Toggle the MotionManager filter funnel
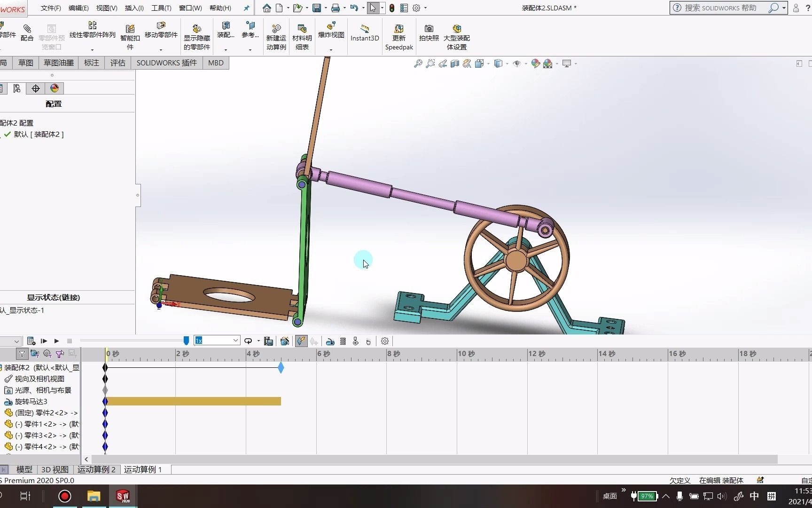The height and width of the screenshot is (508, 812). coord(22,354)
